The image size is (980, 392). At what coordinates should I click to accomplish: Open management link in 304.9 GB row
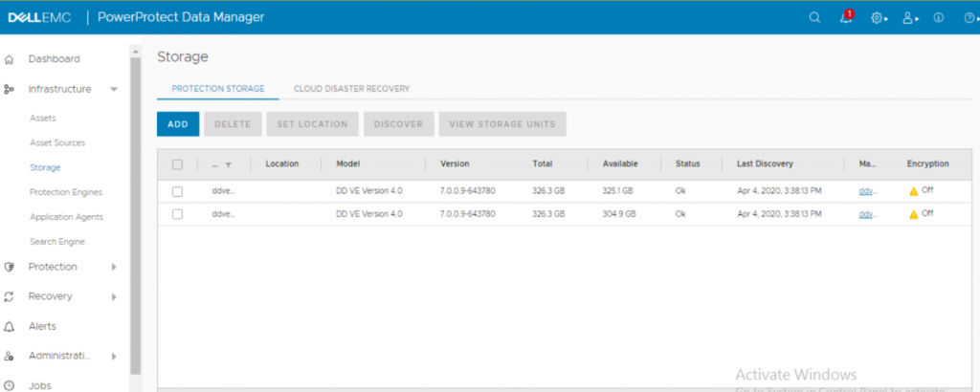[x=868, y=214]
